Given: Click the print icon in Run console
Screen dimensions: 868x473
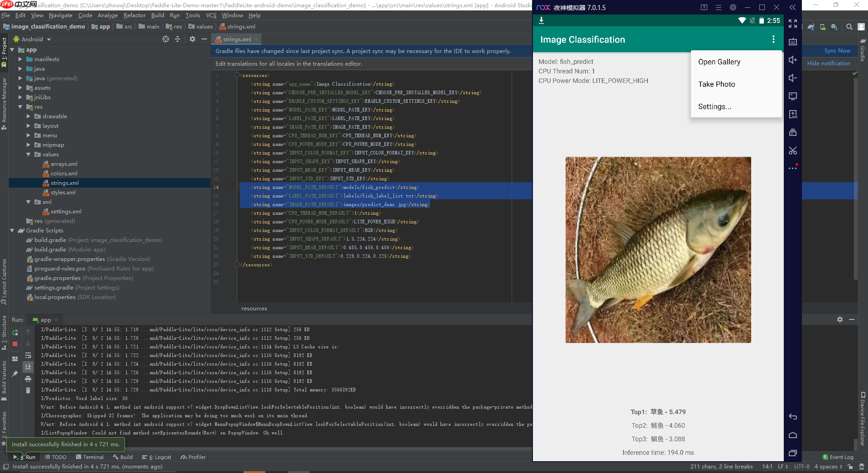Looking at the screenshot, I should 28,379.
